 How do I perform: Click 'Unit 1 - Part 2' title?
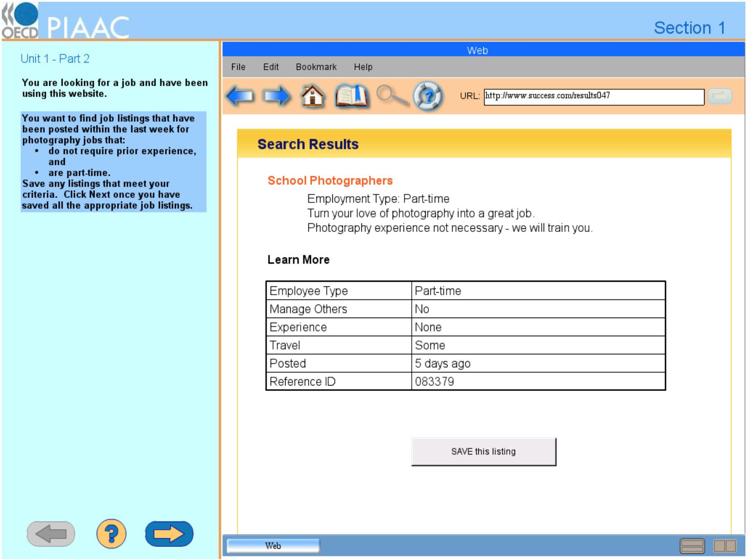point(55,59)
